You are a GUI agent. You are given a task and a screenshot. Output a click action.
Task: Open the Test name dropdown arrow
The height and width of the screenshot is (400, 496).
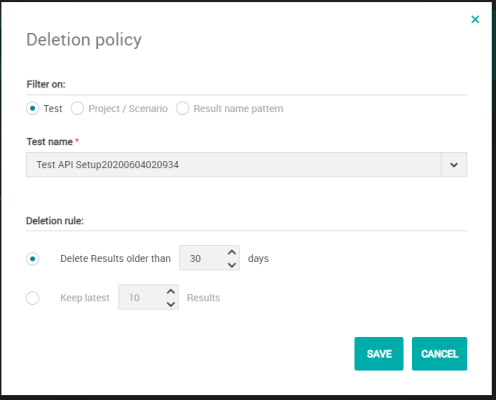(x=454, y=165)
